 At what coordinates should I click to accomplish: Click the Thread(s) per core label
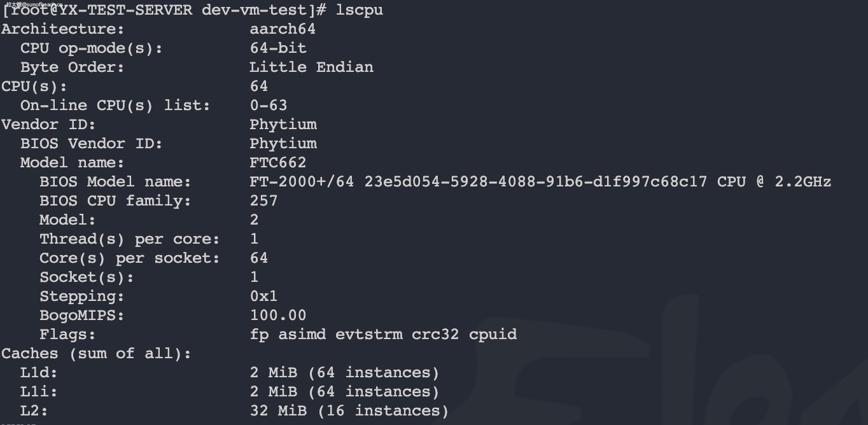click(129, 239)
